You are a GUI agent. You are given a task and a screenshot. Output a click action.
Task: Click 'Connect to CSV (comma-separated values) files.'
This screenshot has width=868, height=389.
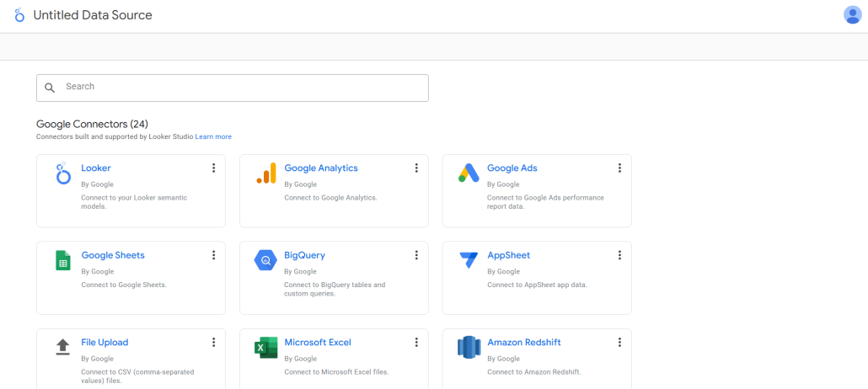(x=138, y=376)
